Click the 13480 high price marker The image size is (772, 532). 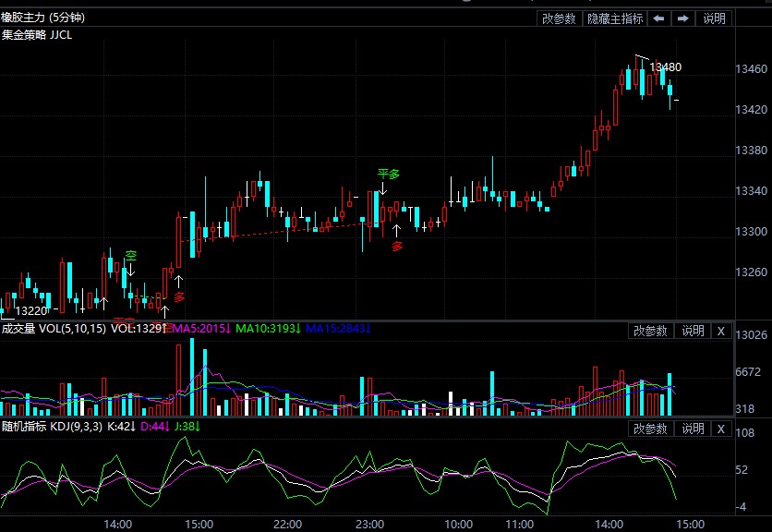(x=665, y=66)
